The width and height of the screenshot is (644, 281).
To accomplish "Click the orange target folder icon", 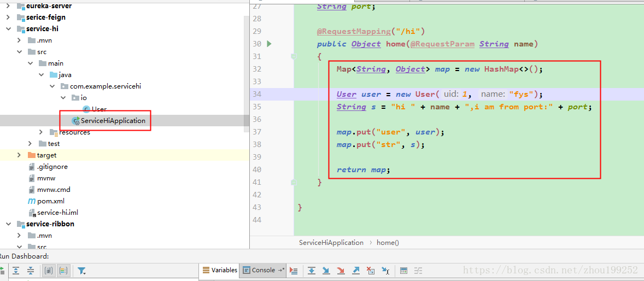I will tap(32, 155).
